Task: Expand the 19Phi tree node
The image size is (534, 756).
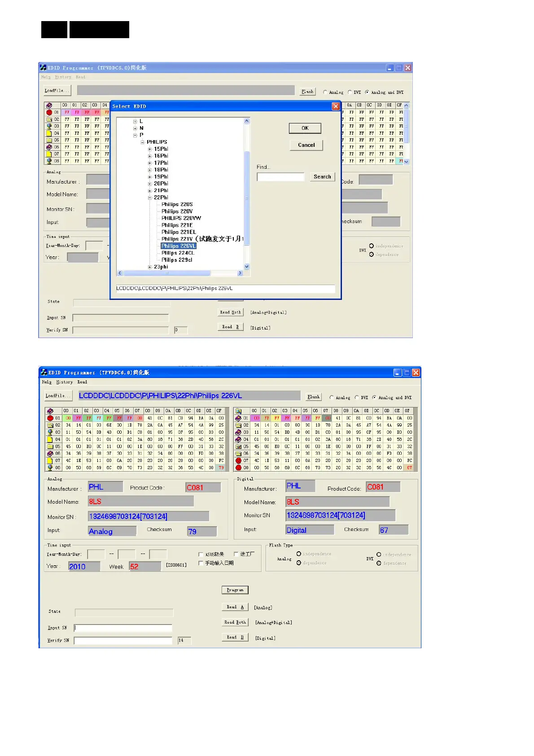Action: click(150, 177)
